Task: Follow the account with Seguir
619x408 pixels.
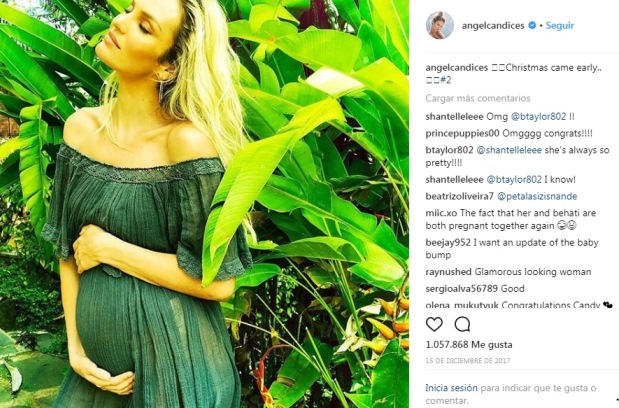Action: (559, 25)
